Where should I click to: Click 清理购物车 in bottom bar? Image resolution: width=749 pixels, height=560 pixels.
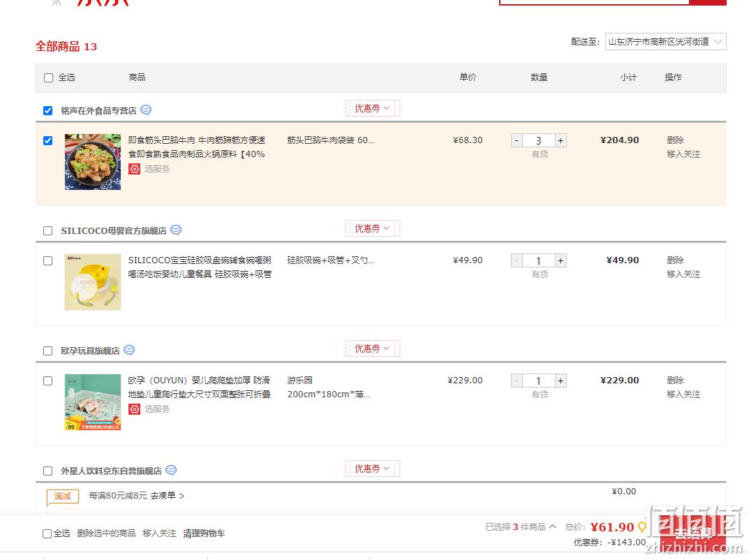coord(204,533)
